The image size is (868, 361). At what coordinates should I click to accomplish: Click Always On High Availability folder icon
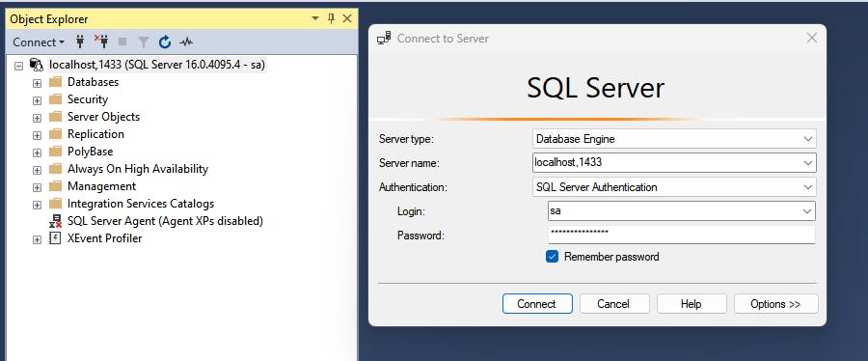[55, 169]
